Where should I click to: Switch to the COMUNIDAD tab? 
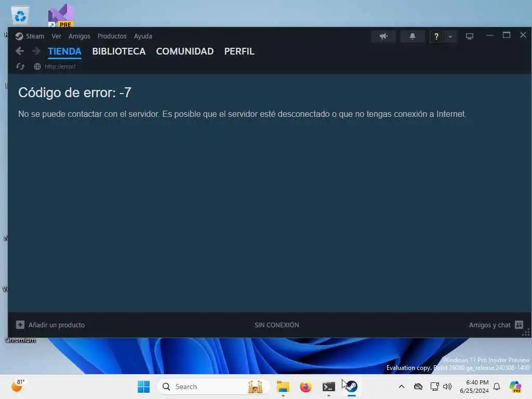tap(185, 51)
